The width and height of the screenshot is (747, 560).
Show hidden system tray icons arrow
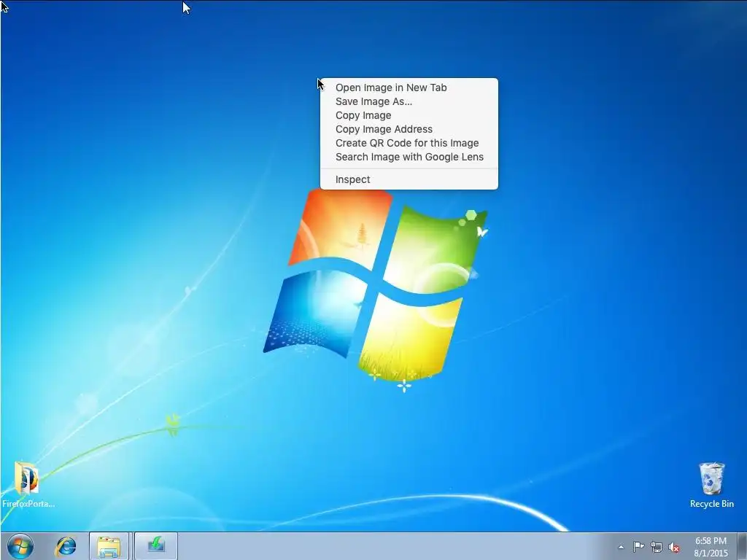click(621, 547)
